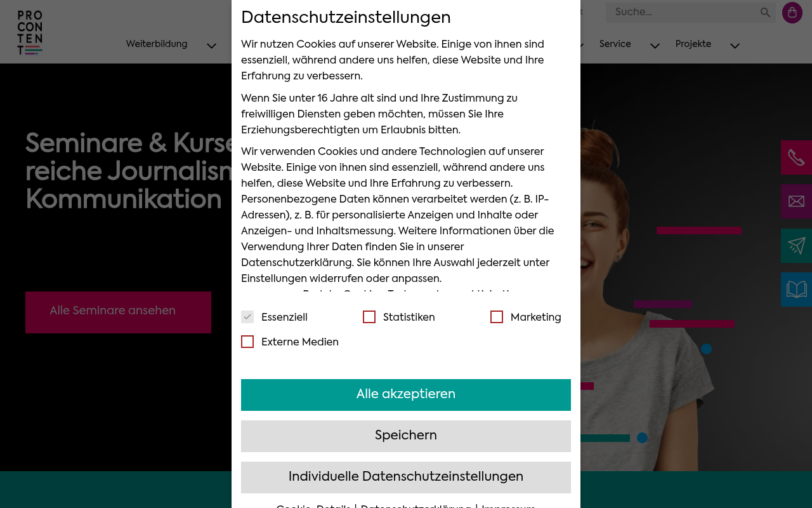Viewport: 812px width, 508px height.
Task: Click the email envelope side icon
Action: tap(796, 201)
